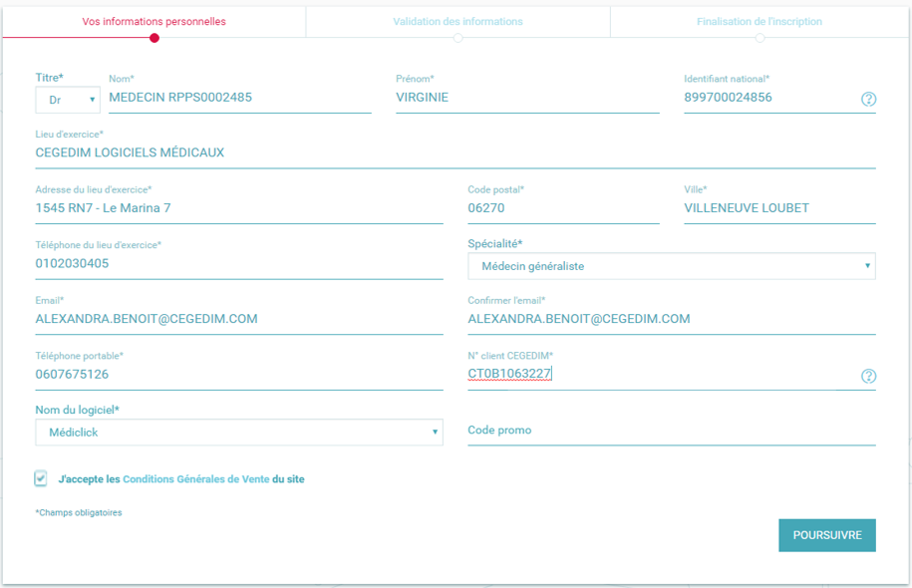Click help icon next to Identifiant national
Screen dimensions: 912x588
pos(868,99)
